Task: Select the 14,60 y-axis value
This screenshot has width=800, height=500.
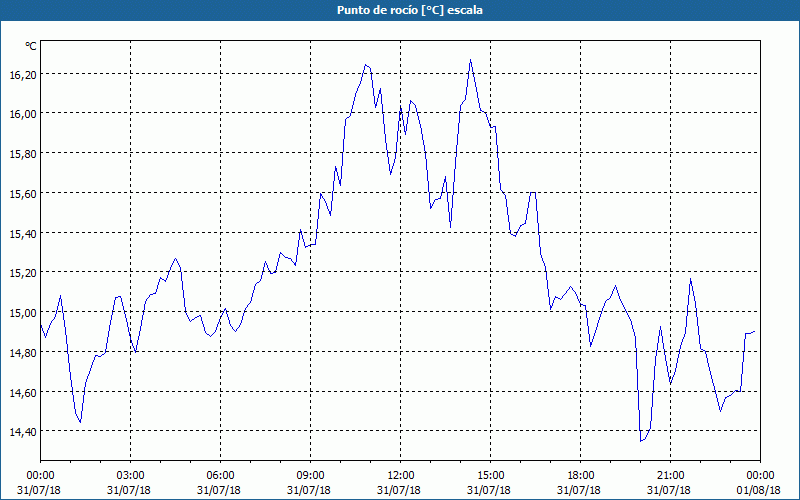Action: (23, 393)
